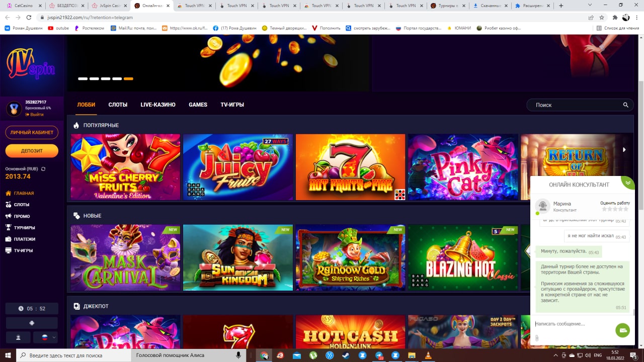Viewport: 644px width, 362px height.
Task: Select ГЛАВНАЯ in the sidebar menu
Action: pyautogui.click(x=20, y=193)
